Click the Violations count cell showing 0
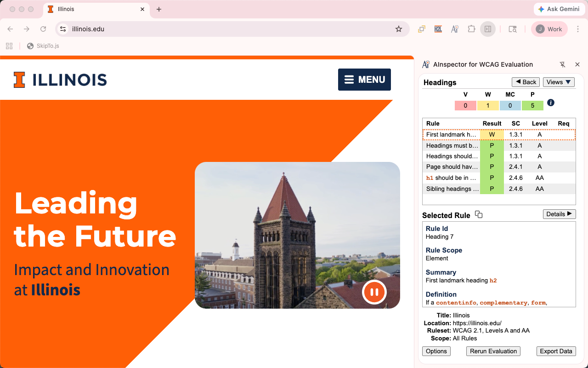The height and width of the screenshot is (368, 588). [x=465, y=105]
